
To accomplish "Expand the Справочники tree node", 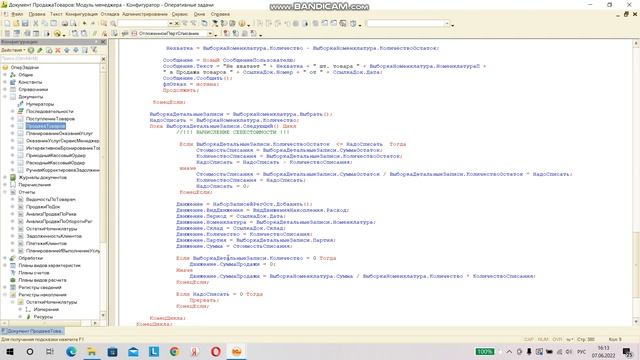I will 5,89.
